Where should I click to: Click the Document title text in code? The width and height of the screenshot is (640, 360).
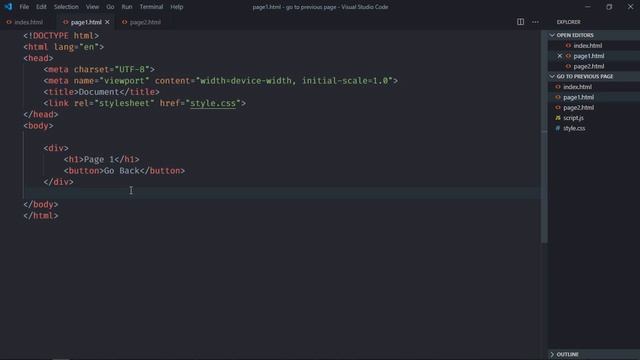pyautogui.click(x=99, y=92)
